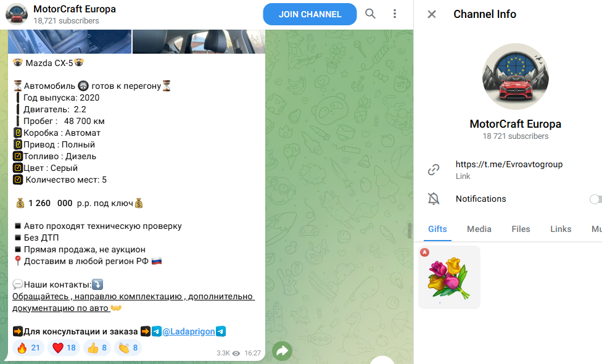Open the flower bouquet gift
602x364 pixels.
(x=449, y=277)
